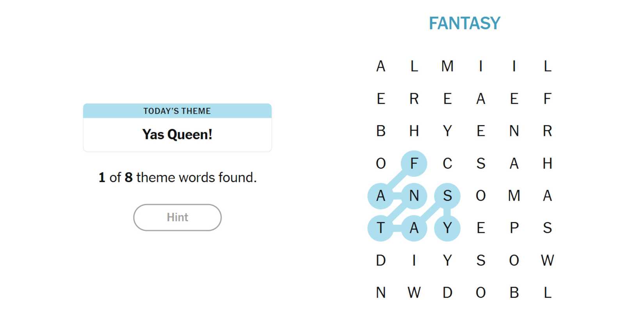Select the highlighted letter N

point(414,196)
